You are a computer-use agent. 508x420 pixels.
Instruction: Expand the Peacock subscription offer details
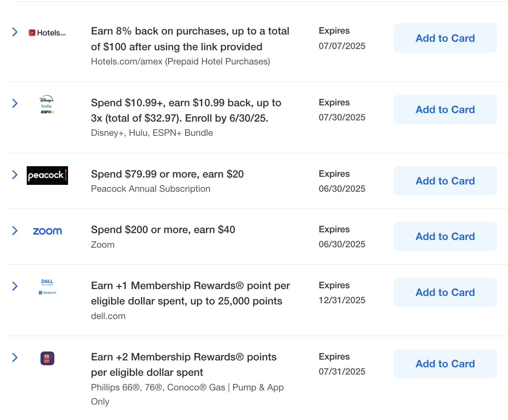[x=15, y=175]
